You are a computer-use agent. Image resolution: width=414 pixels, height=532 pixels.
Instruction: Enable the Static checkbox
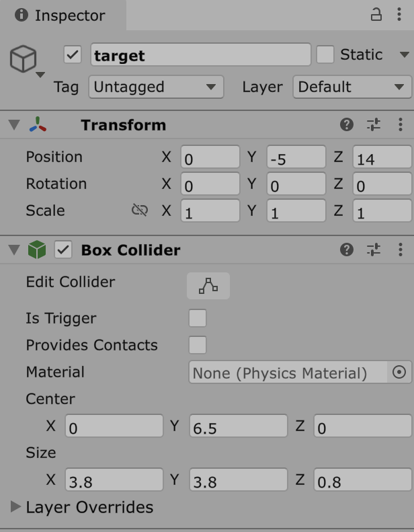click(x=325, y=54)
